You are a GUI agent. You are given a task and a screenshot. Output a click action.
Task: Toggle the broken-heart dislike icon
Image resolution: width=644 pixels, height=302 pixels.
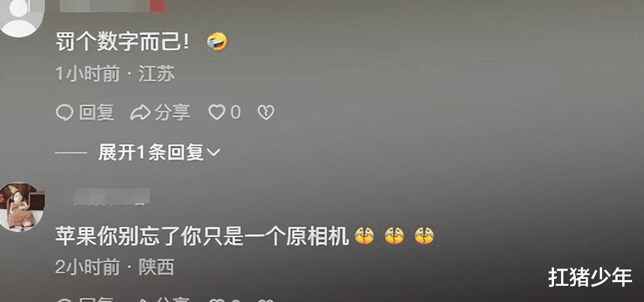click(266, 112)
